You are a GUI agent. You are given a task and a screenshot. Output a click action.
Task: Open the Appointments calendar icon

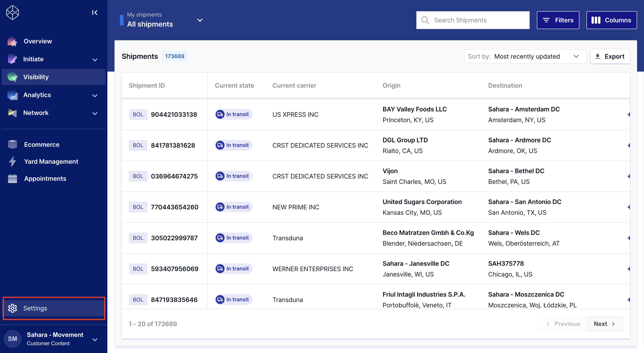(12, 178)
